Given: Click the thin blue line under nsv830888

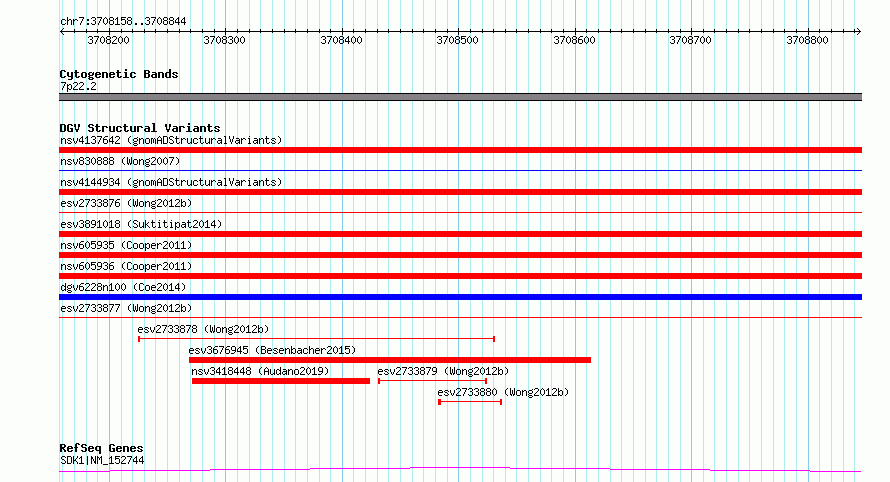Looking at the screenshot, I should click(x=460, y=170).
